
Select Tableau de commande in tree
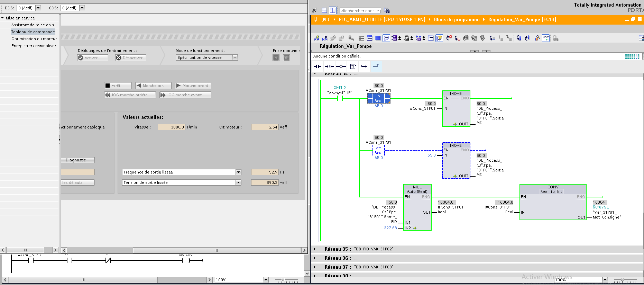click(33, 32)
